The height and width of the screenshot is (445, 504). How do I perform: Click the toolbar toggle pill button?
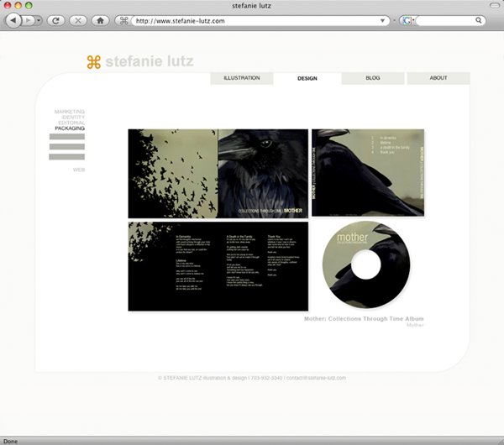click(x=495, y=6)
